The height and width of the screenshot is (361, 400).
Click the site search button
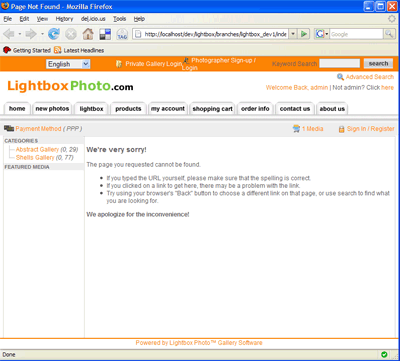(378, 63)
